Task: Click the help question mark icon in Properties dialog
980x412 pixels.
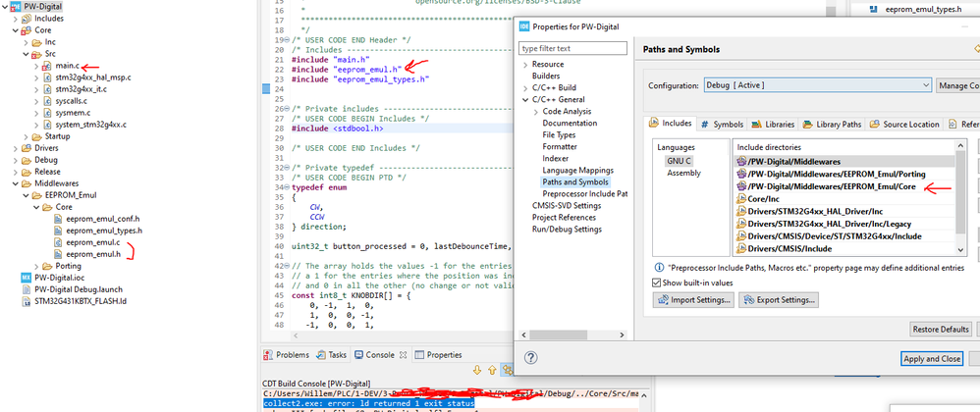Action: point(530,358)
